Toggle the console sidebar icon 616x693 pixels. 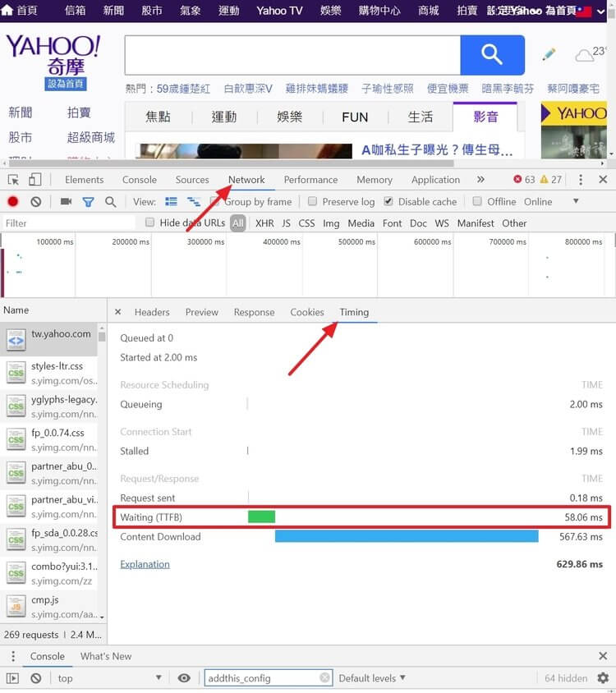click(x=12, y=678)
